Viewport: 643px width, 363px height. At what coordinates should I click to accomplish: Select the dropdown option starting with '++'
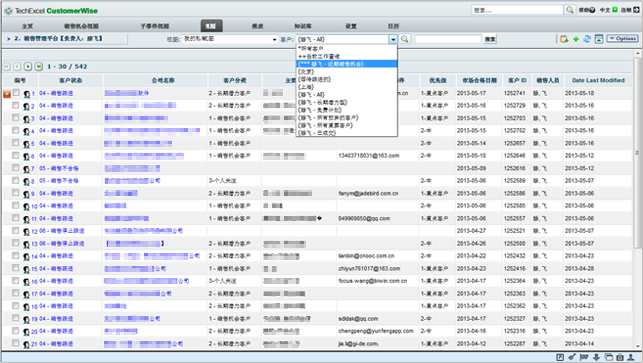click(347, 56)
